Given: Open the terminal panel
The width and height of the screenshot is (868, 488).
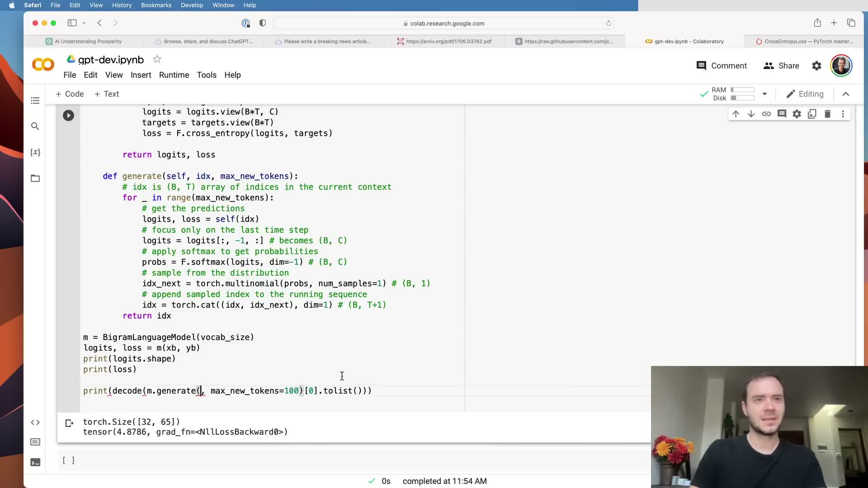Looking at the screenshot, I should pos(35,462).
